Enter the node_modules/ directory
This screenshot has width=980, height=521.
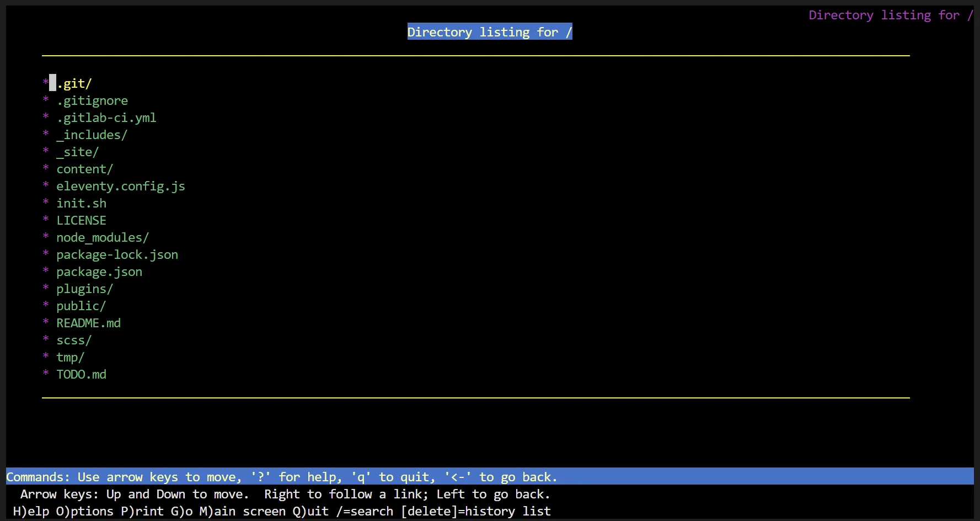pos(103,237)
